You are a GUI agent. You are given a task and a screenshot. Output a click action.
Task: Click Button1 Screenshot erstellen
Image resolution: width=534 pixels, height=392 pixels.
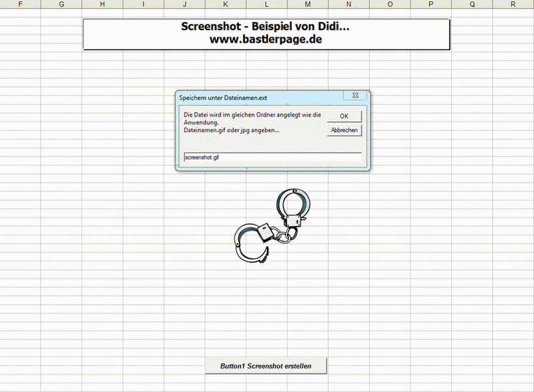266,366
